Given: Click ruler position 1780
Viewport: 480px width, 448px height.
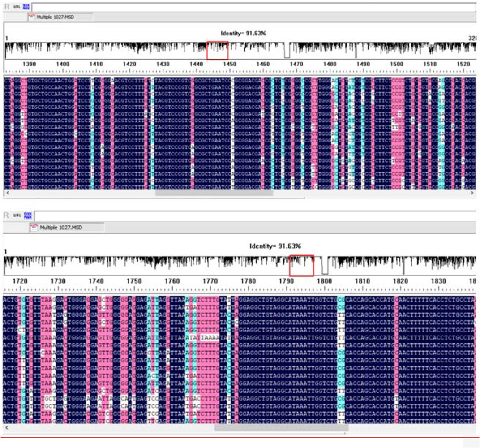Looking at the screenshot, I should pyautogui.click(x=248, y=281).
